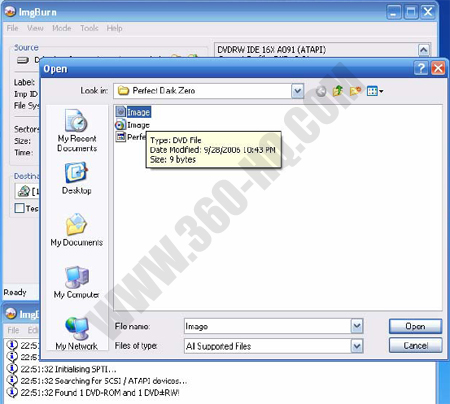Click the dialog Help question mark button
Screen dimensions: 450x404
point(421,68)
